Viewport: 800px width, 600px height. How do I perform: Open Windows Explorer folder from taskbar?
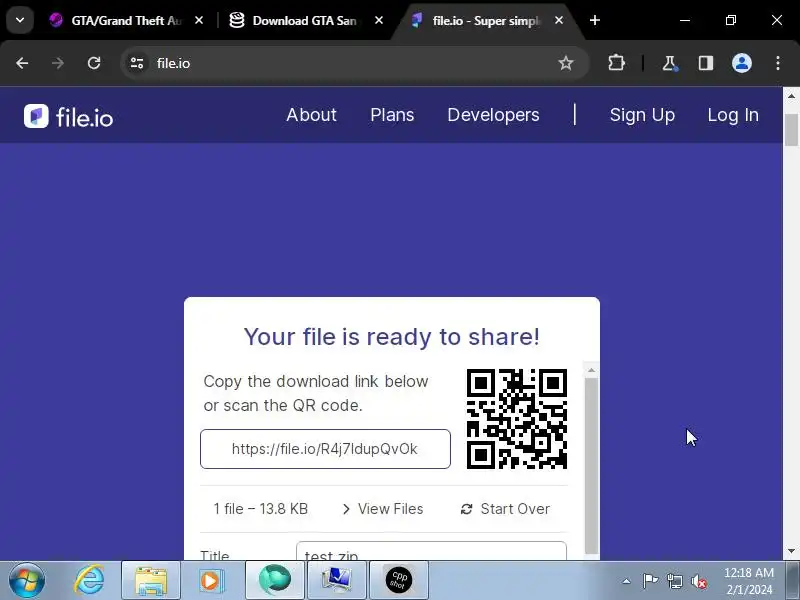pyautogui.click(x=151, y=581)
